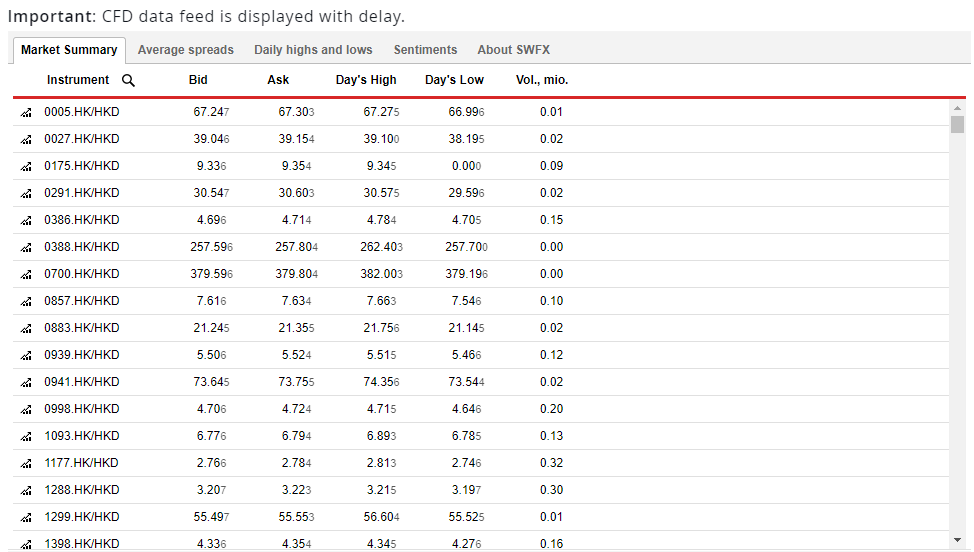Click the chart icon for 0700.HK/HKD
Screen dimensions: 974x552
point(26,275)
